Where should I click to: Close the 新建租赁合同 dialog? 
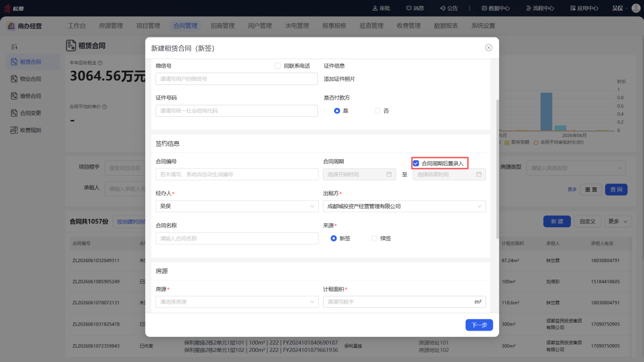click(489, 48)
